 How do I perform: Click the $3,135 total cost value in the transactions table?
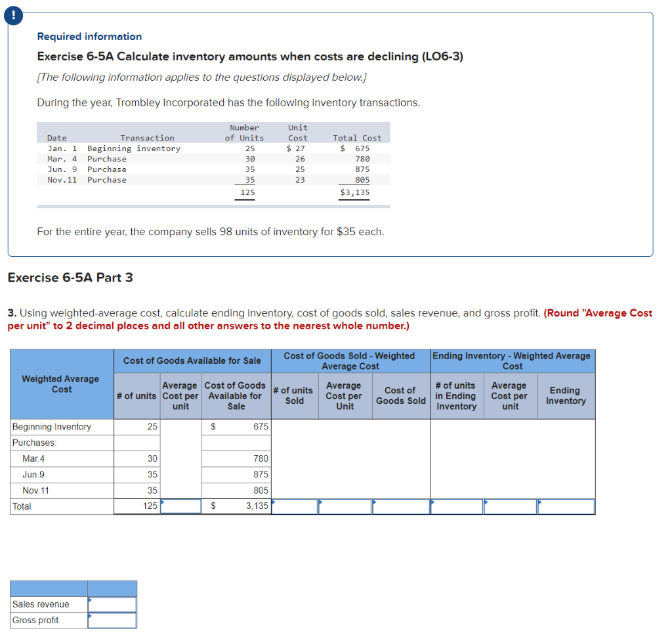pyautogui.click(x=354, y=190)
